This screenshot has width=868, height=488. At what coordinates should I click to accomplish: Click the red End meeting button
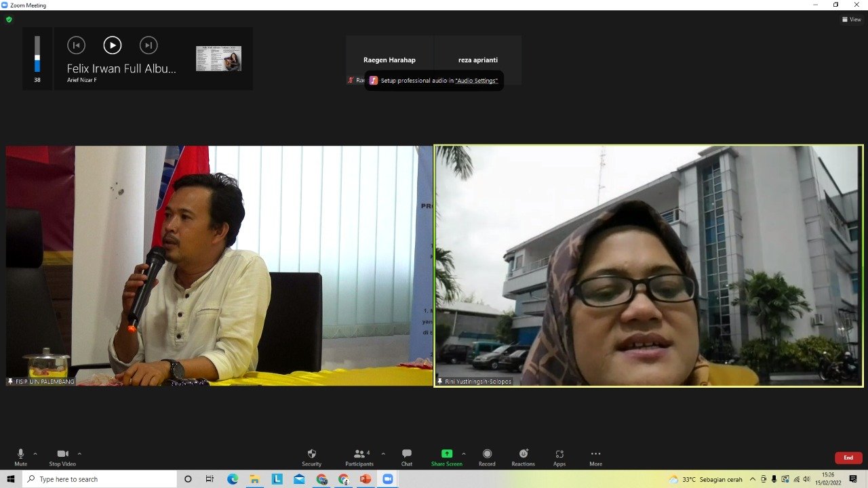(848, 457)
